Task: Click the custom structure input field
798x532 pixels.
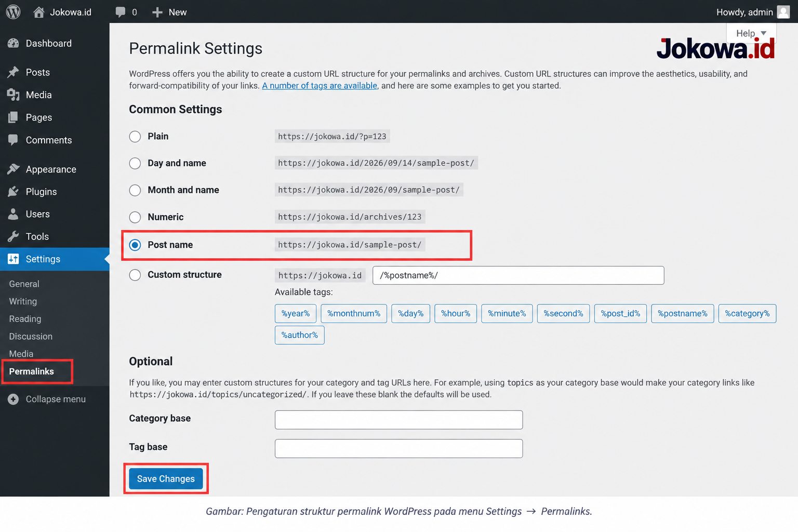Action: tap(518, 275)
